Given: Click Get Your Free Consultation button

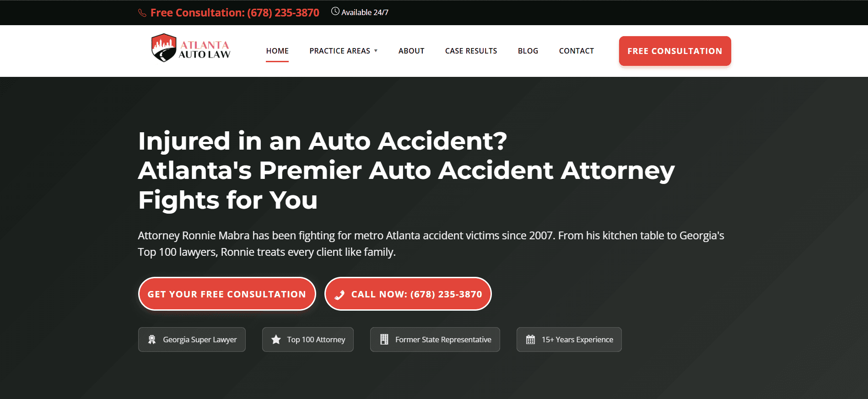Looking at the screenshot, I should click(227, 294).
